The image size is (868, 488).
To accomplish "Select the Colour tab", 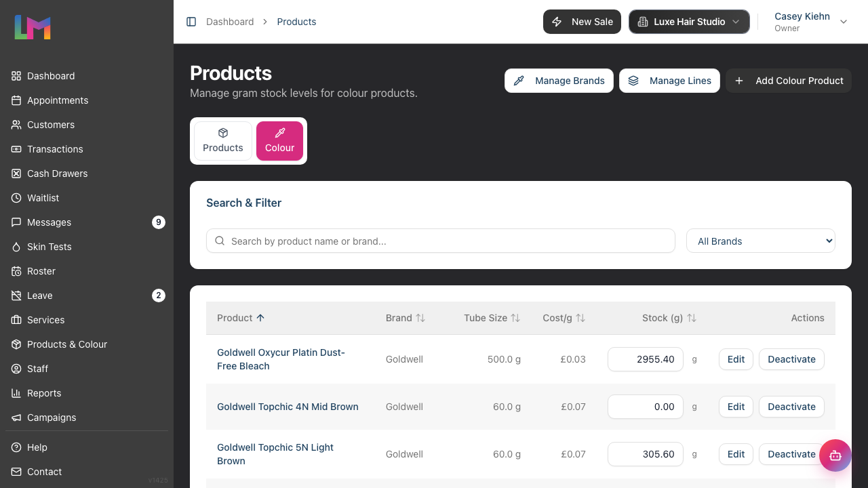I will tap(279, 141).
